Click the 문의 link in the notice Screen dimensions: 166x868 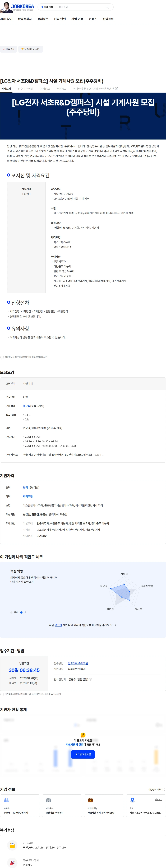(38, 357)
